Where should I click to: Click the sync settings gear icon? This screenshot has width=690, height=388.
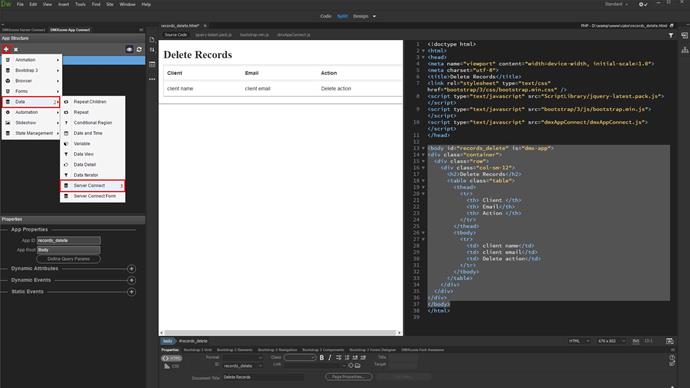[642, 4]
